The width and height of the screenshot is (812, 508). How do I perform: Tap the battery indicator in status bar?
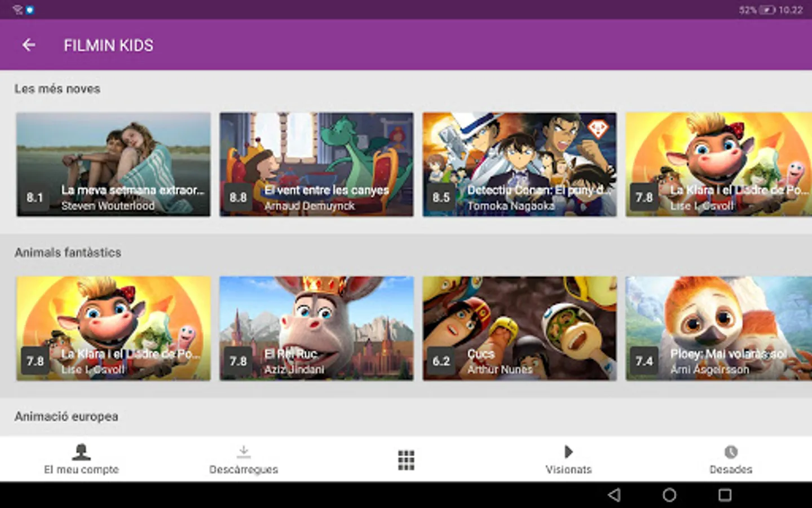coord(767,10)
